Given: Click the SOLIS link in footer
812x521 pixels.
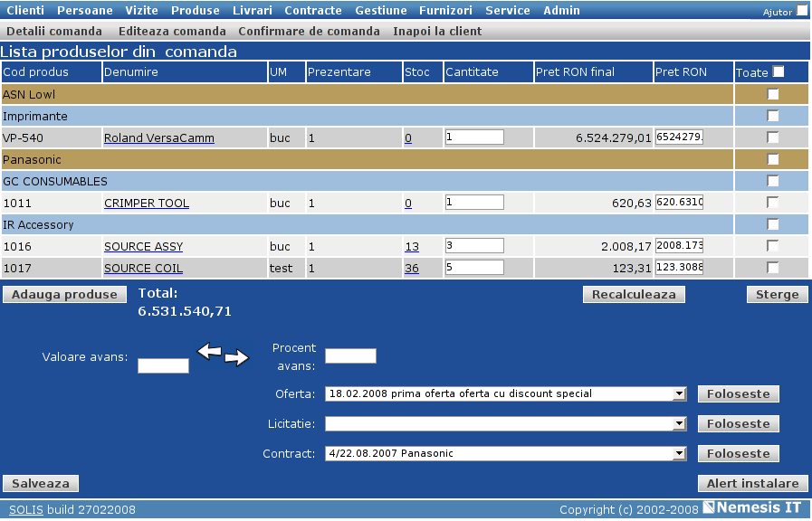Looking at the screenshot, I should pyautogui.click(x=26, y=509).
